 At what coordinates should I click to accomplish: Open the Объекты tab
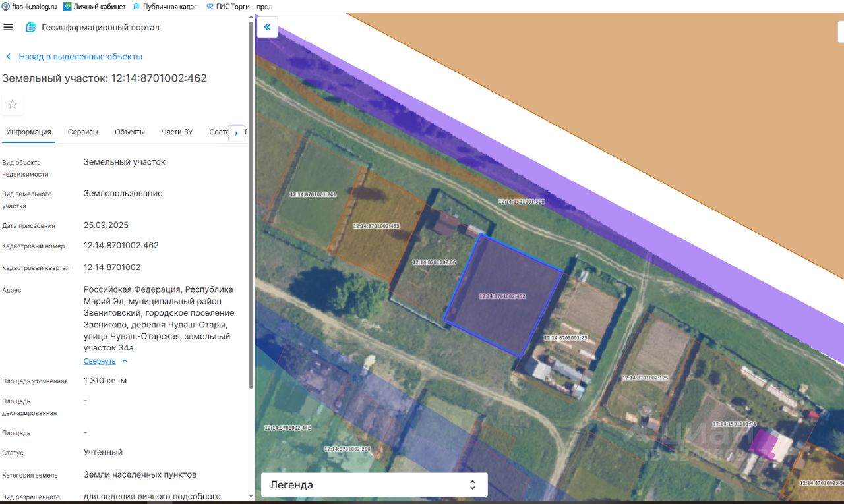click(130, 132)
